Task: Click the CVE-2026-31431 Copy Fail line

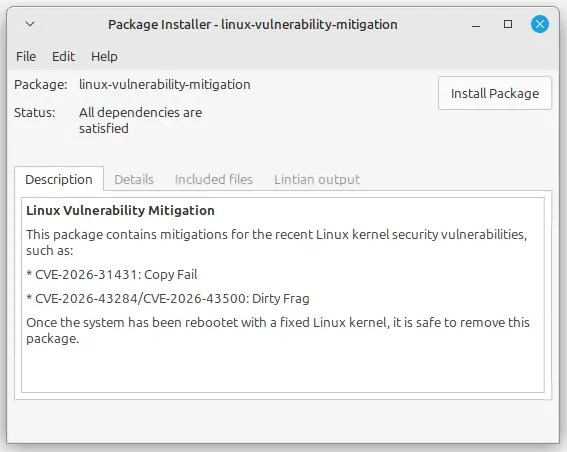Action: (x=112, y=274)
